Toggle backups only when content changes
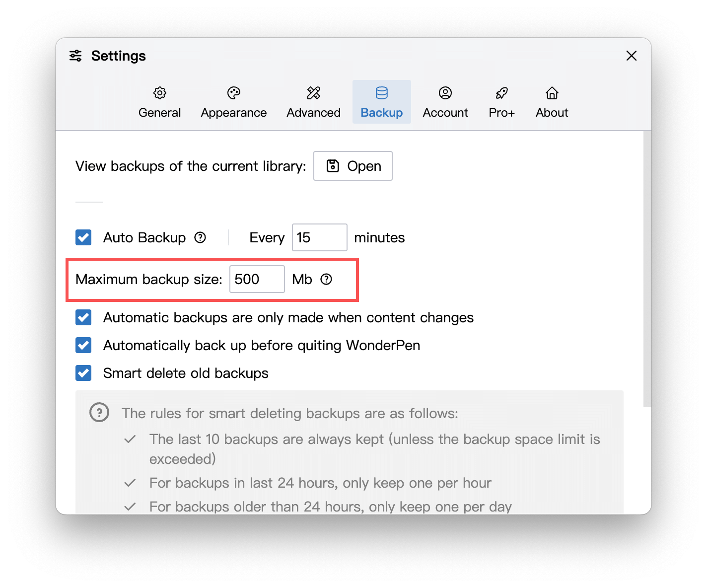Screen dimensions: 707x588 83,317
